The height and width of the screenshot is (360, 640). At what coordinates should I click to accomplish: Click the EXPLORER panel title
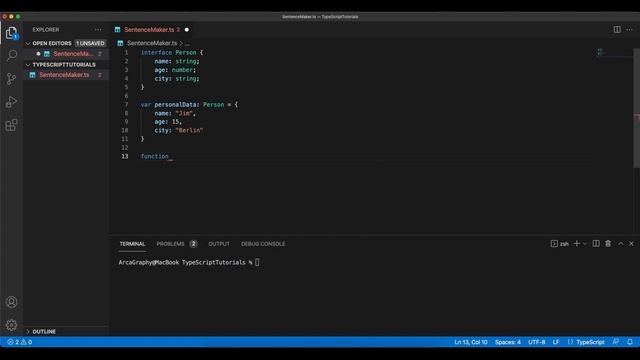coord(46,30)
